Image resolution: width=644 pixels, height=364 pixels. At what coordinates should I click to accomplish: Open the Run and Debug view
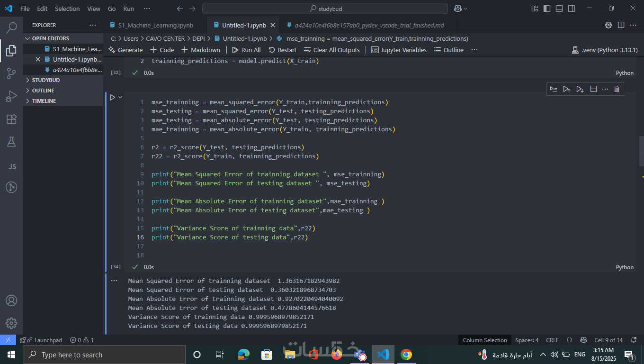[x=11, y=96]
